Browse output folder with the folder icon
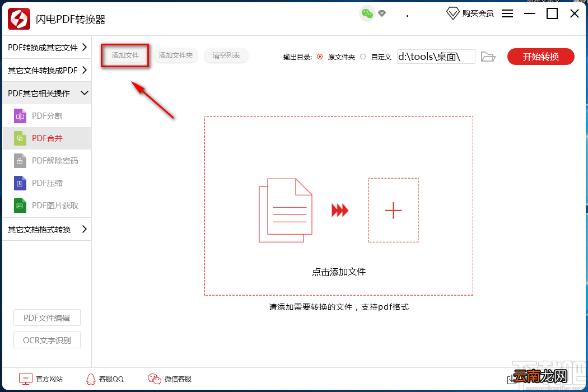Screen dimensions: 588x392 pyautogui.click(x=488, y=57)
